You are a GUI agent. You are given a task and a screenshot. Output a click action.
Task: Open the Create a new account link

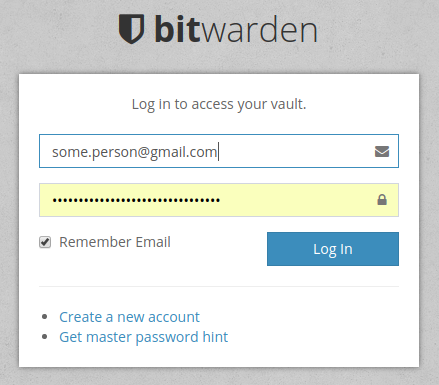click(x=129, y=317)
